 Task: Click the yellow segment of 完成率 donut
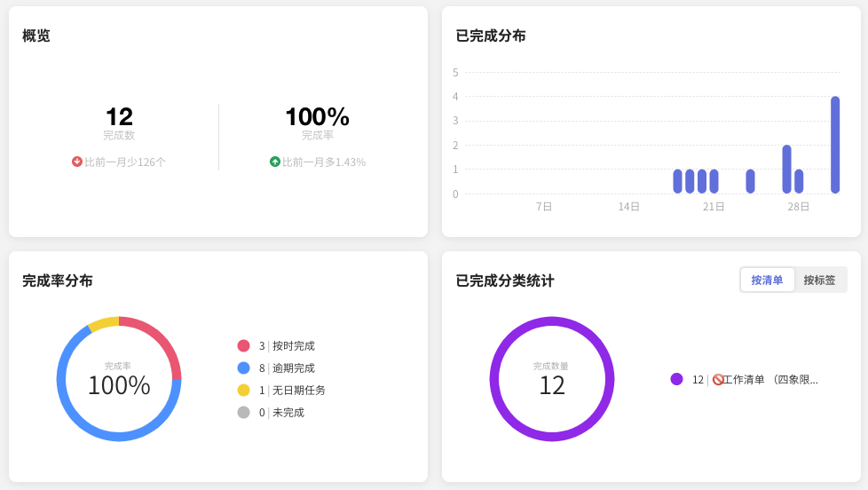pyautogui.click(x=104, y=323)
